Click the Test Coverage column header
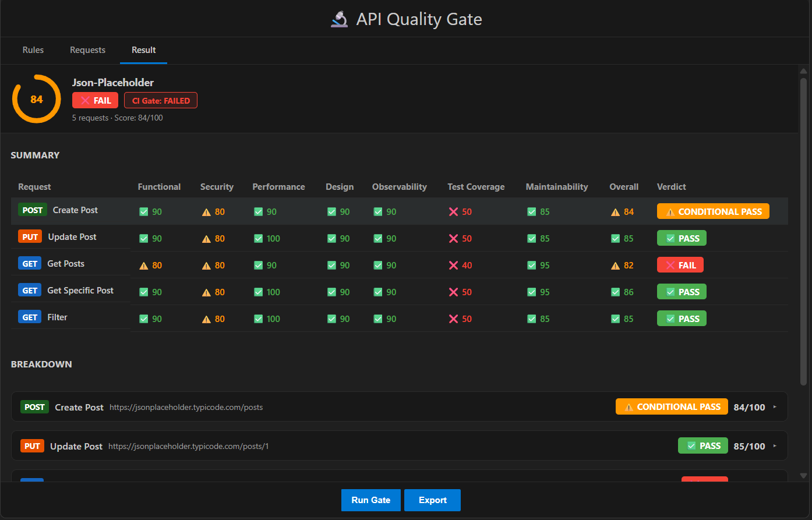 click(x=476, y=187)
